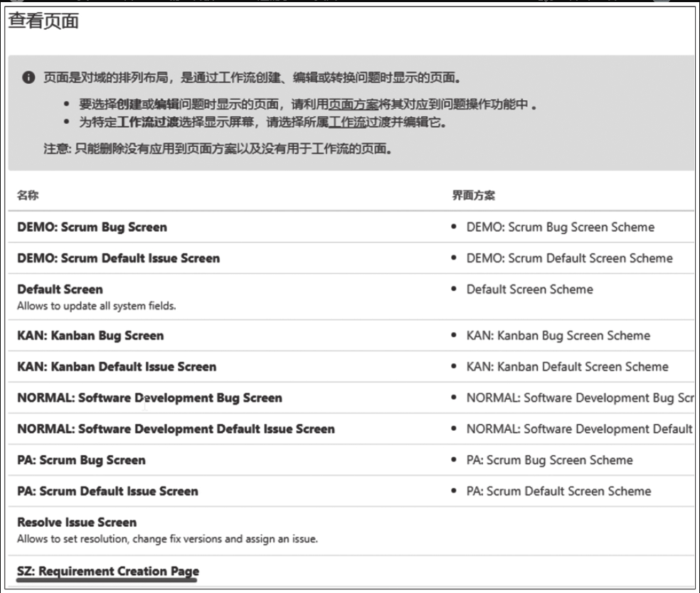Click the 注意 note about deleting pages
Image resolution: width=700 pixels, height=593 pixels.
tap(218, 149)
